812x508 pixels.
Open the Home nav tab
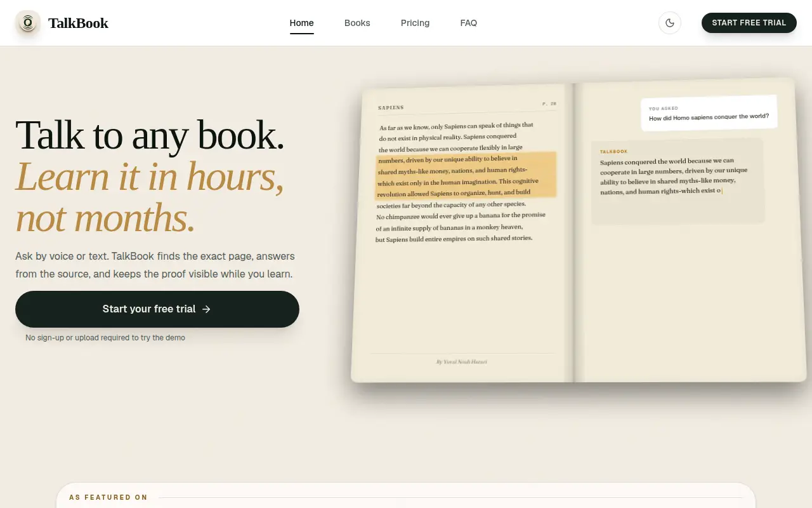[x=301, y=23]
